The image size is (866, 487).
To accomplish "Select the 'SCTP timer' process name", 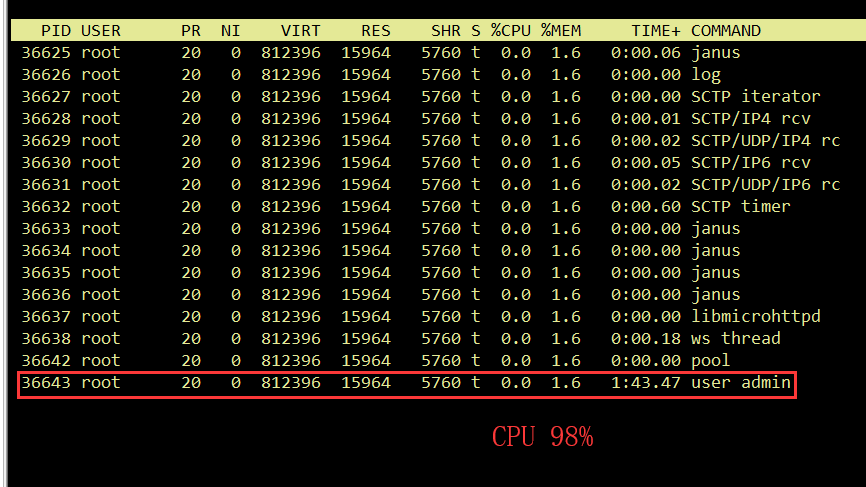I will [740, 207].
